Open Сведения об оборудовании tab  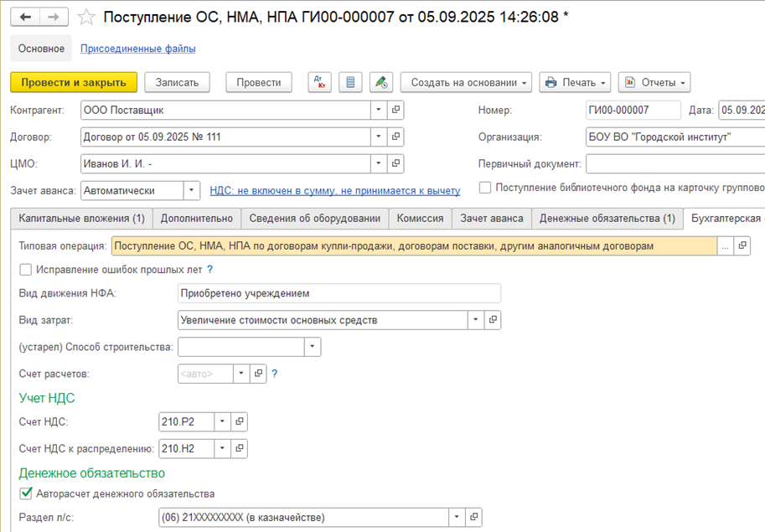point(315,219)
